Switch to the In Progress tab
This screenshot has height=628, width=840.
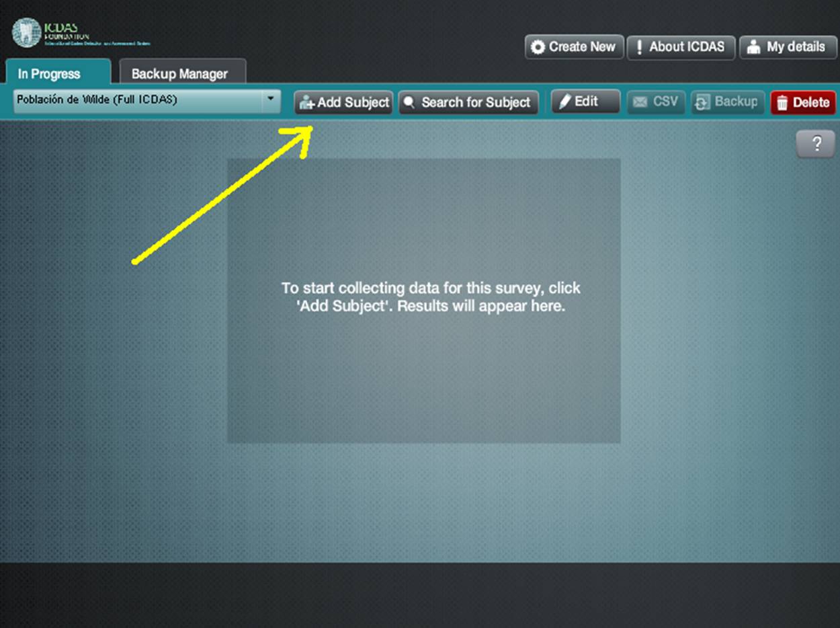click(49, 74)
